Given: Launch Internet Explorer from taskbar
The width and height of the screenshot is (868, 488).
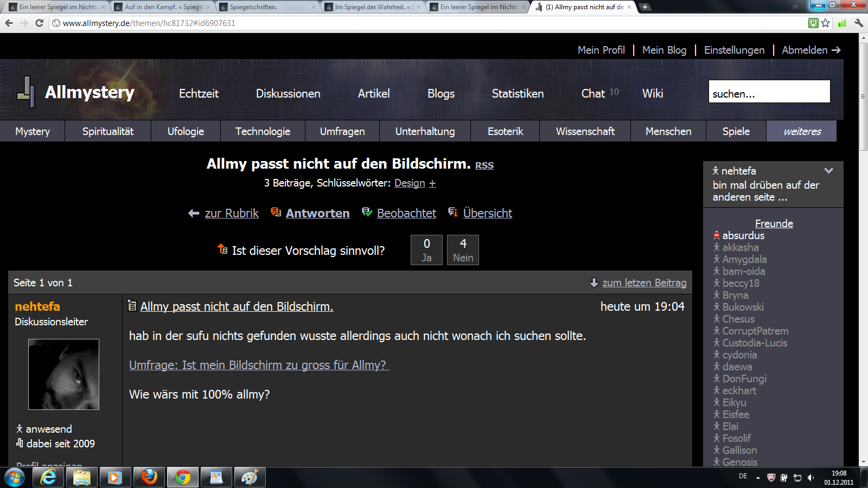Looking at the screenshot, I should 48,478.
